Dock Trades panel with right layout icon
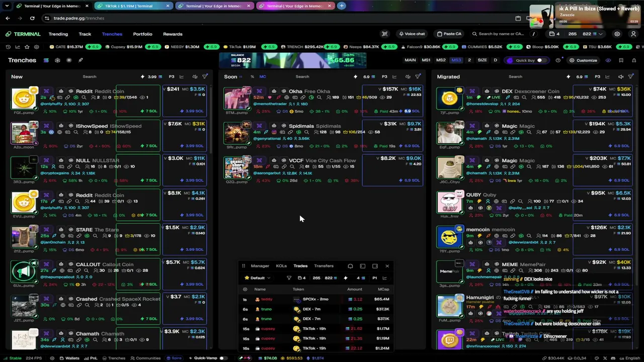 375,266
